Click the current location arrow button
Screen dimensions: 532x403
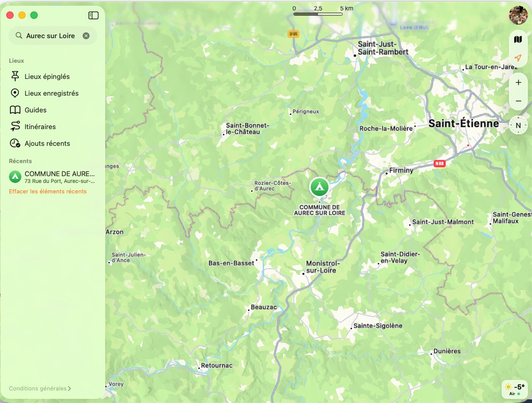click(x=518, y=58)
